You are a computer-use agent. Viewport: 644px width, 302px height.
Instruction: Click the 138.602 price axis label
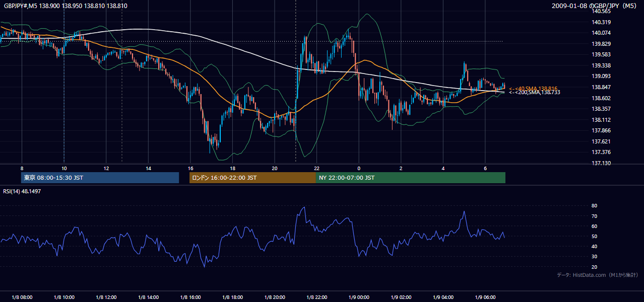(x=602, y=99)
